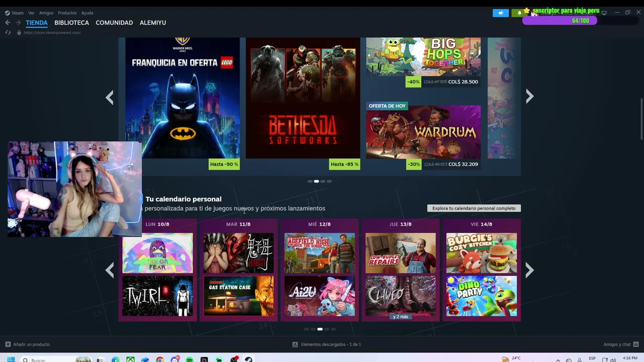This screenshot has height=362, width=644.
Task: Click the 'Hasta -90 %' discount label
Action: [224, 164]
